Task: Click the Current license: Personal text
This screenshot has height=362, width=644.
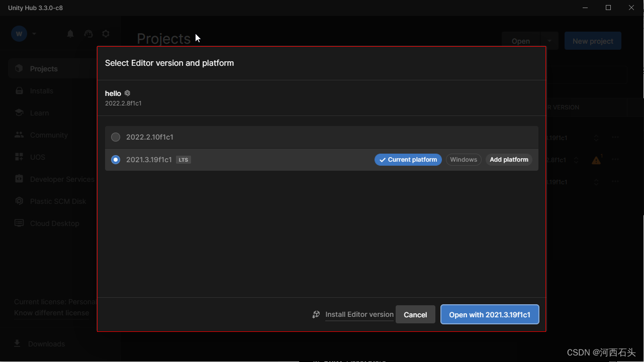Action: tap(55, 302)
